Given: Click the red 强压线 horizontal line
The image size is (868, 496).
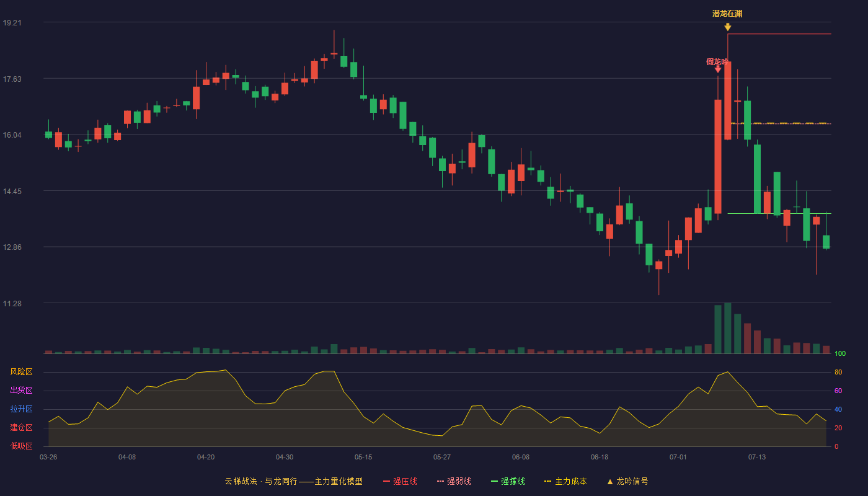Looking at the screenshot, I should pyautogui.click(x=779, y=34).
